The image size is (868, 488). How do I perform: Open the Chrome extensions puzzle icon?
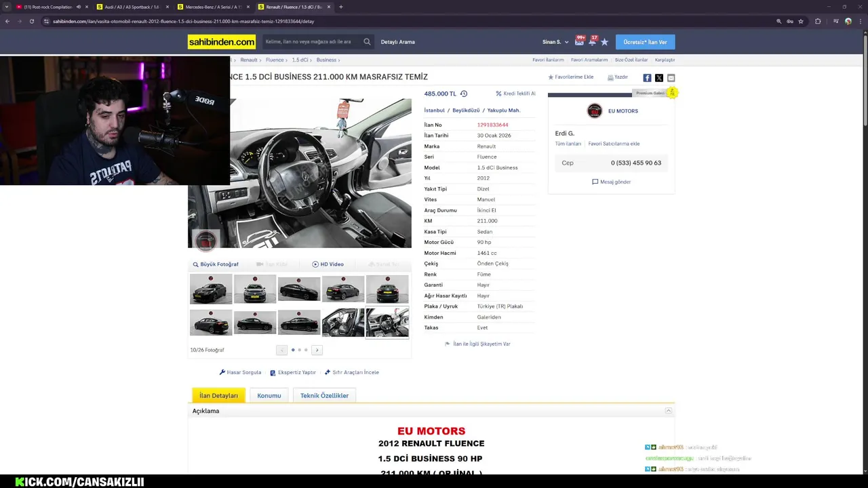pyautogui.click(x=818, y=21)
